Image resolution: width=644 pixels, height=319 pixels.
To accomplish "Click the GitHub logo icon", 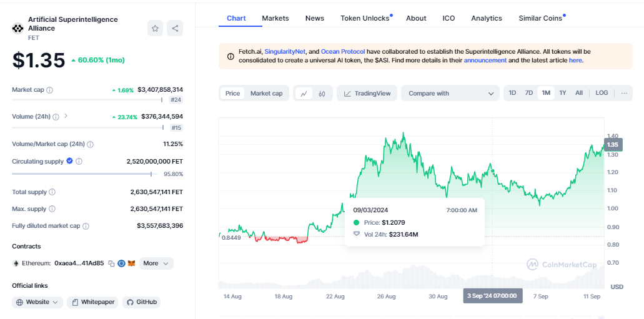I will tap(130, 302).
